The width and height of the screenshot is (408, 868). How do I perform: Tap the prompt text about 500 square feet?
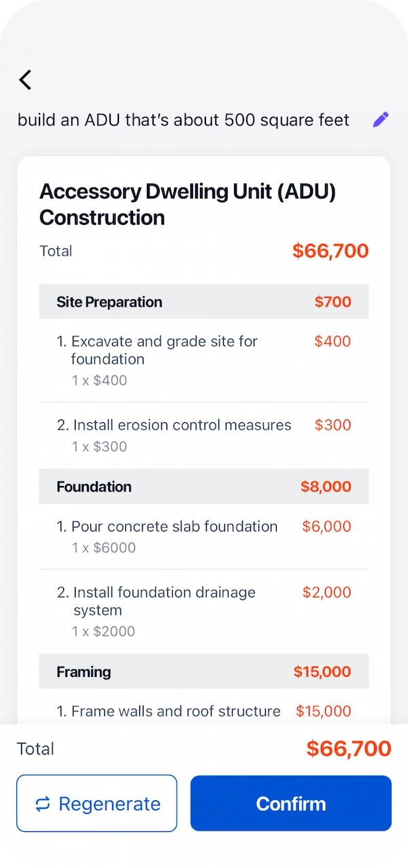[184, 120]
